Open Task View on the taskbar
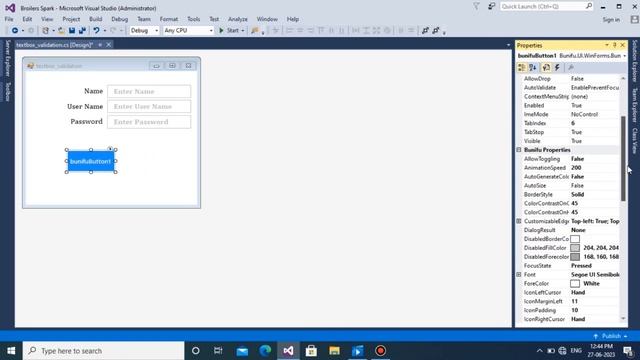The height and width of the screenshot is (360, 640). pyautogui.click(x=218, y=351)
